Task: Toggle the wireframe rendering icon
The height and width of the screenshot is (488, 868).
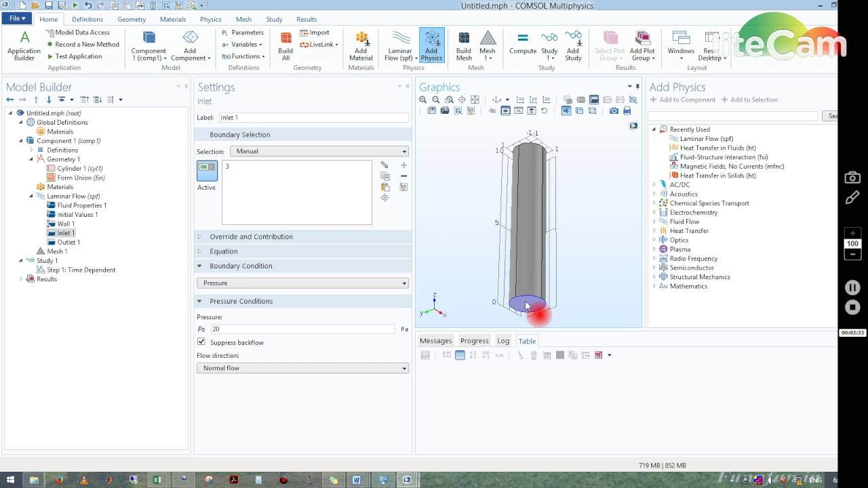Action: pyautogui.click(x=593, y=110)
